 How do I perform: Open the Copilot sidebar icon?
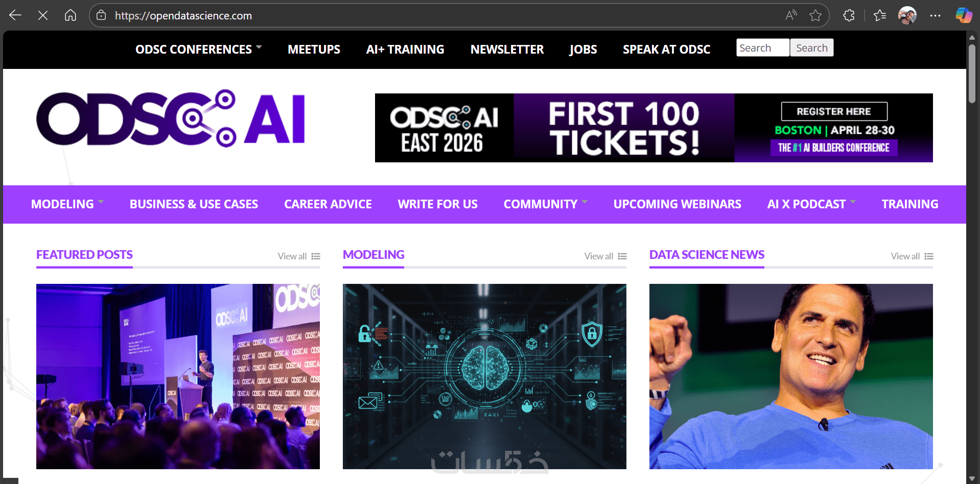click(964, 15)
